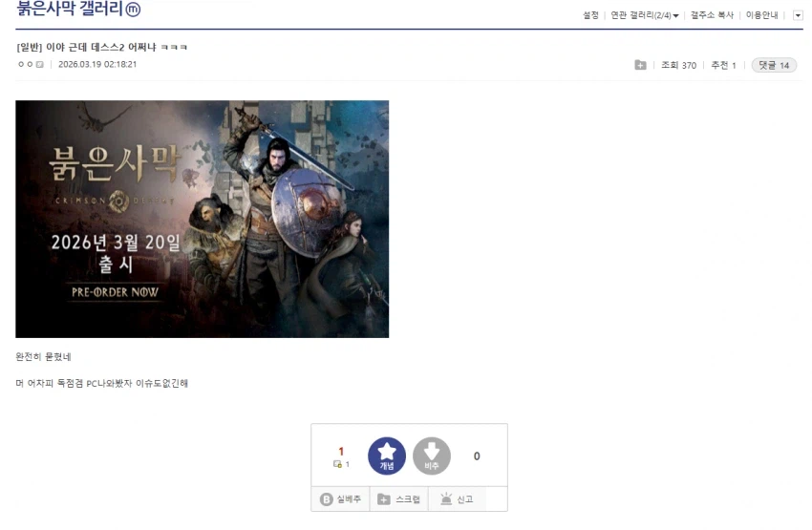Report the post with the 신고 button
Screen dimensions: 812x530
point(457,498)
